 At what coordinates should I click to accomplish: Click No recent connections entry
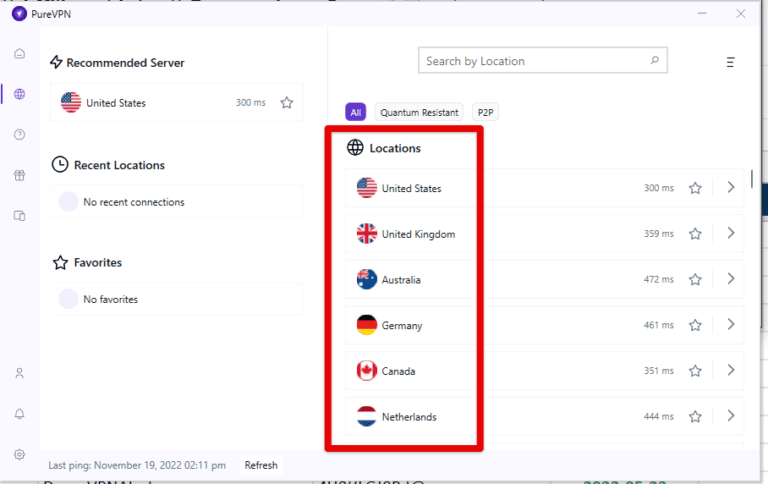[176, 201]
